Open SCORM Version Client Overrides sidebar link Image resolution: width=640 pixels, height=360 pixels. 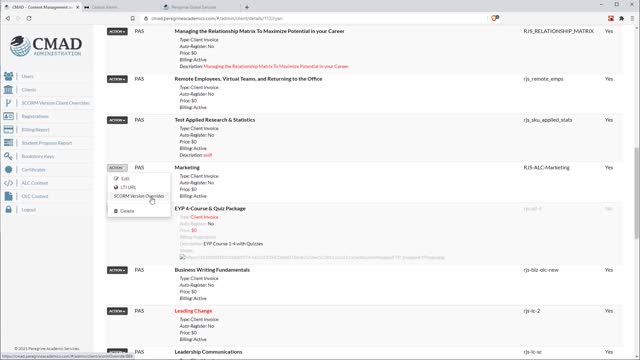pos(56,103)
